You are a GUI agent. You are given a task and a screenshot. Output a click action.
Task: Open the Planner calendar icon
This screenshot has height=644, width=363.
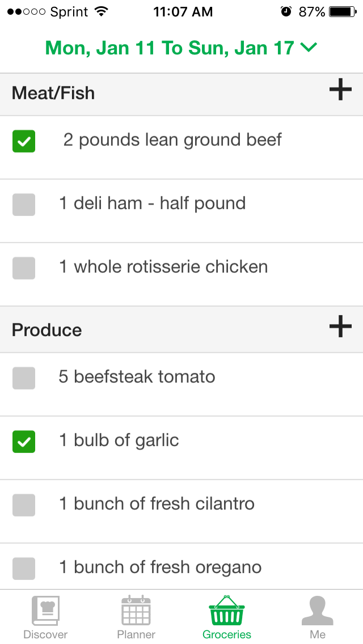(x=136, y=611)
